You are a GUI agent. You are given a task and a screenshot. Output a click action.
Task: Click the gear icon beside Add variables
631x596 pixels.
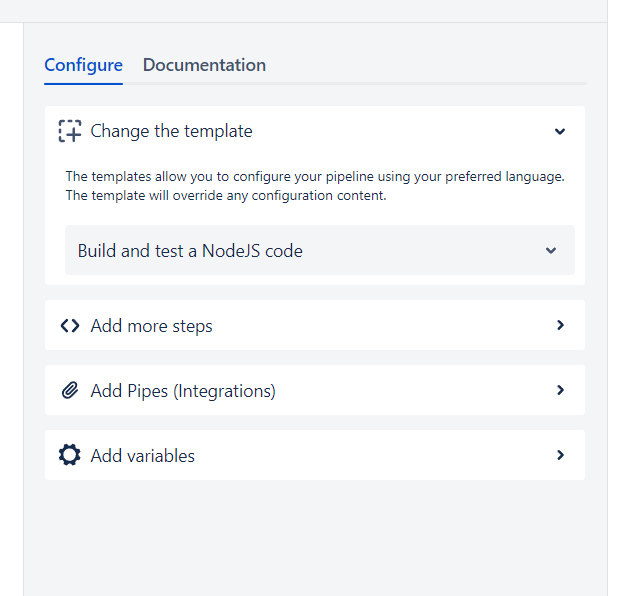(x=70, y=455)
